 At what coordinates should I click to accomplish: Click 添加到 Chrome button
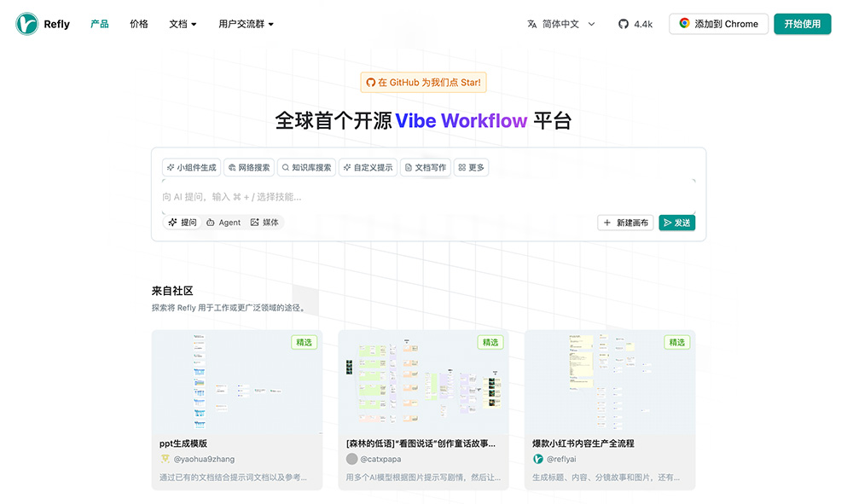coord(718,24)
